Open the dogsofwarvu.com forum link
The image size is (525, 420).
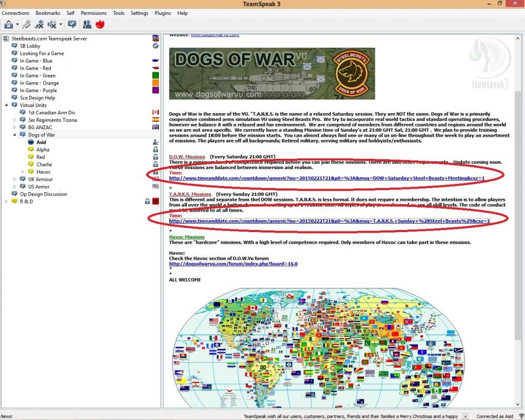pos(233,264)
